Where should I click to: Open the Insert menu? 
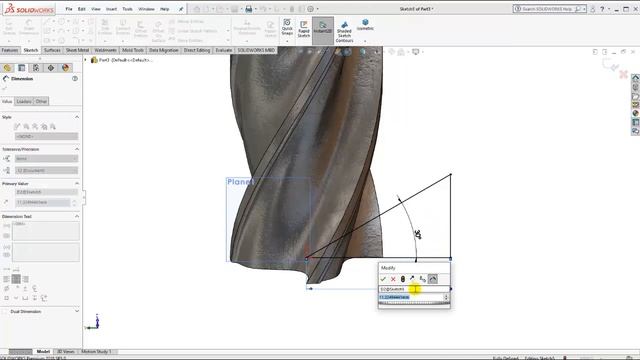click(111, 9)
